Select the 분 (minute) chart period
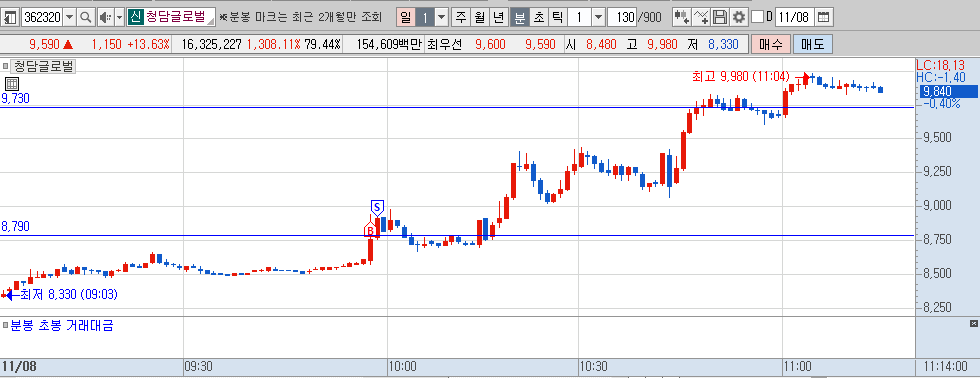980x378 pixels. click(x=519, y=17)
